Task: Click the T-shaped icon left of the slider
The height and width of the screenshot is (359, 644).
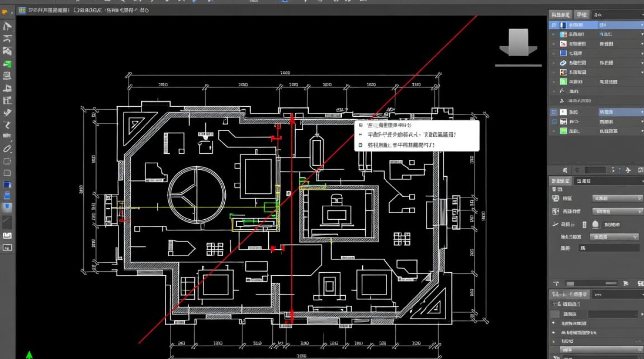Action: (x=556, y=283)
